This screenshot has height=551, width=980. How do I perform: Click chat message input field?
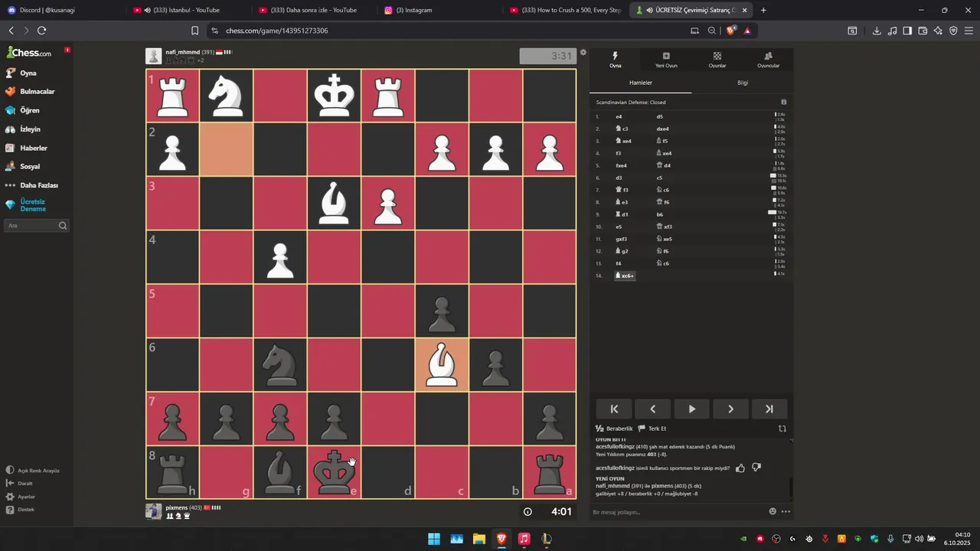pyautogui.click(x=678, y=511)
